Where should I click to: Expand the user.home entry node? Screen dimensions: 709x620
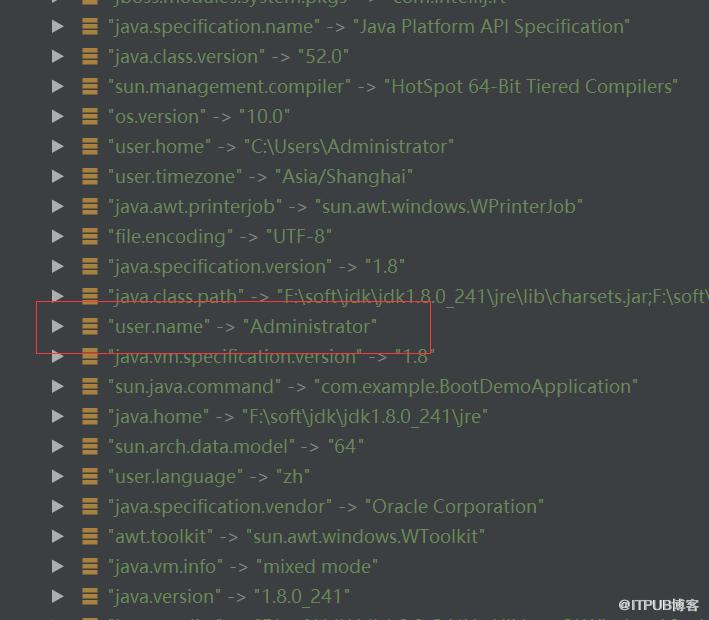[x=57, y=147]
